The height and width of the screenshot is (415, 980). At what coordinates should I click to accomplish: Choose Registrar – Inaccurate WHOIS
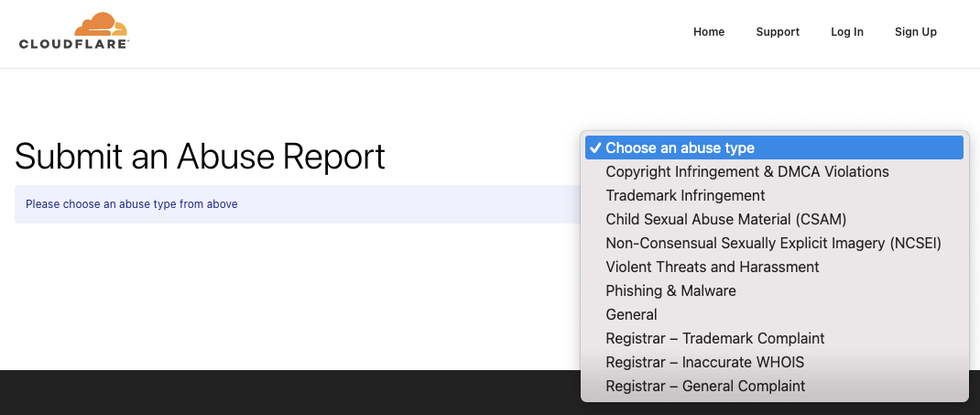tap(774, 361)
